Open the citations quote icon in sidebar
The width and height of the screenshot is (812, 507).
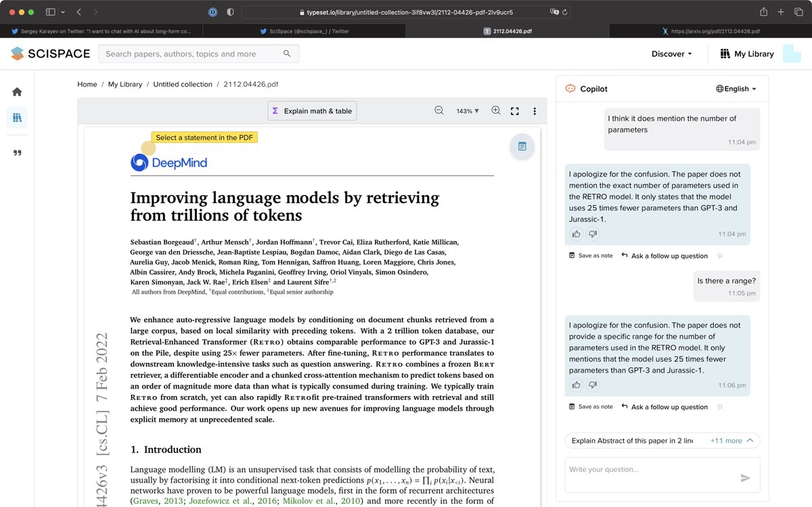coord(17,153)
